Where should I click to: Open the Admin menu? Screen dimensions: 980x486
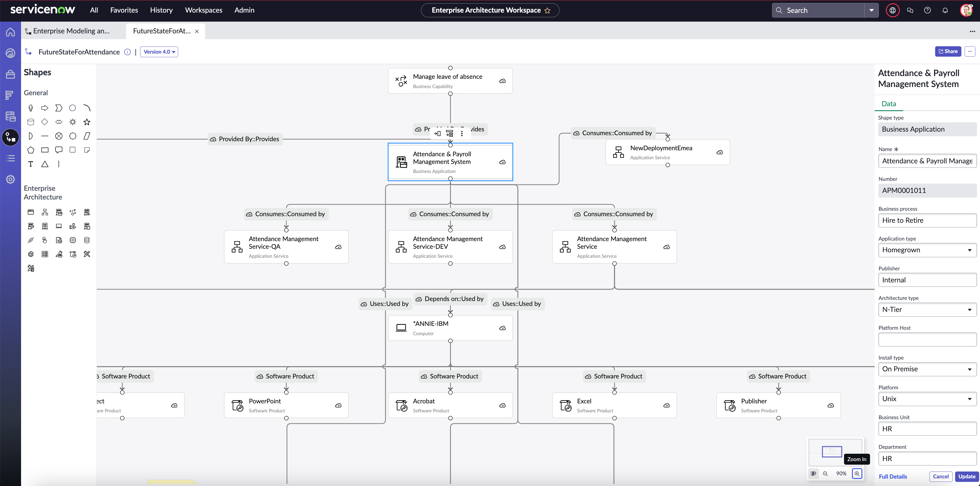(x=244, y=10)
